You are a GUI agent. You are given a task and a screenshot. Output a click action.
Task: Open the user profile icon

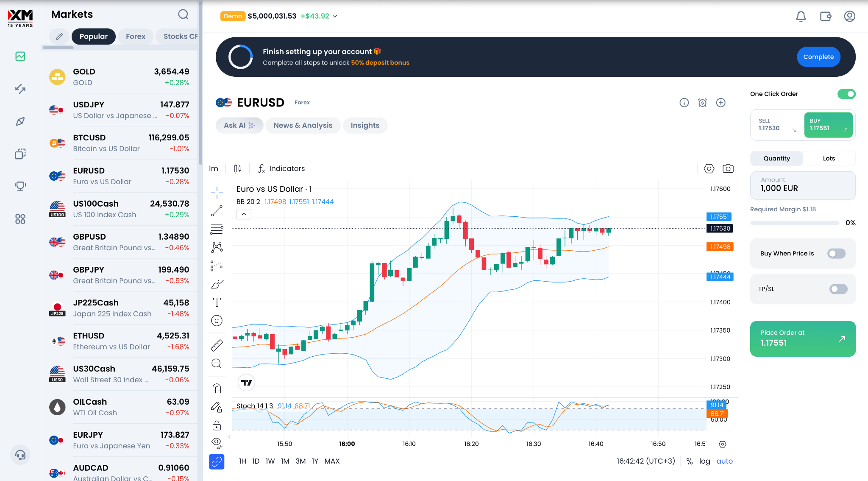pos(849,16)
